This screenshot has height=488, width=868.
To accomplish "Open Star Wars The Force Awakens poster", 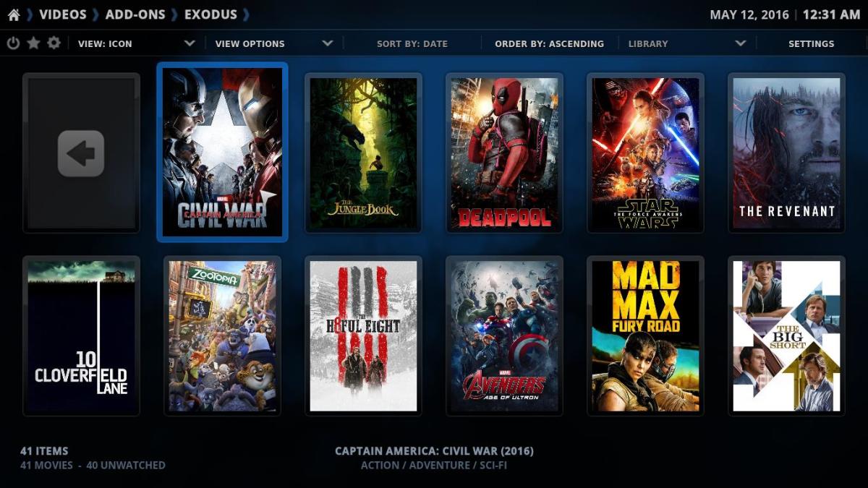I will coord(645,153).
